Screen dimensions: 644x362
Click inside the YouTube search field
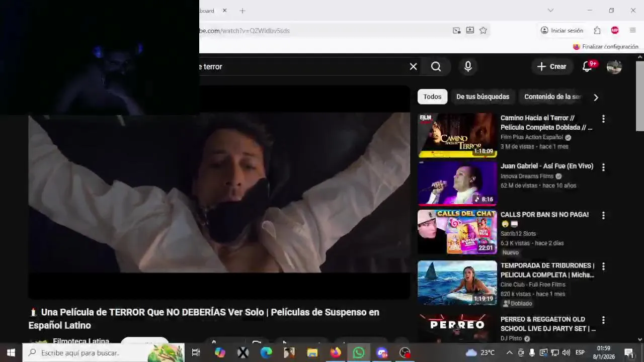(x=302, y=66)
